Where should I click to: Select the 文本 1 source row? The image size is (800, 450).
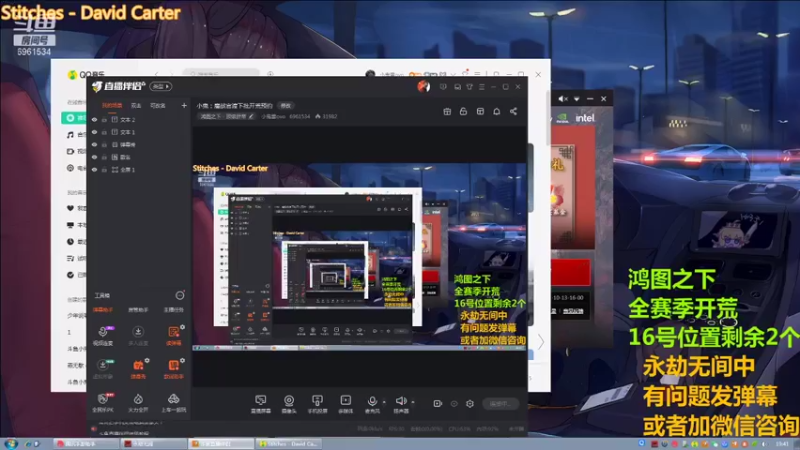tap(139, 132)
